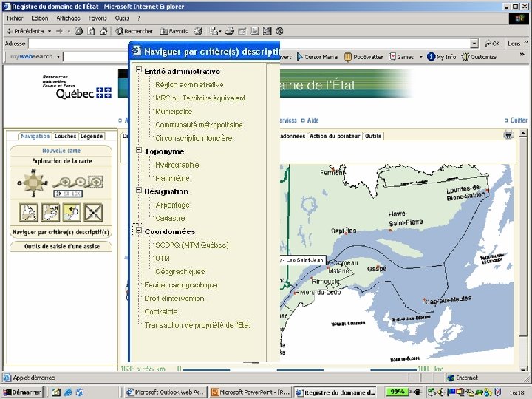Select the zoom out magnifier tool
This screenshot has width=532, height=399.
78,183
